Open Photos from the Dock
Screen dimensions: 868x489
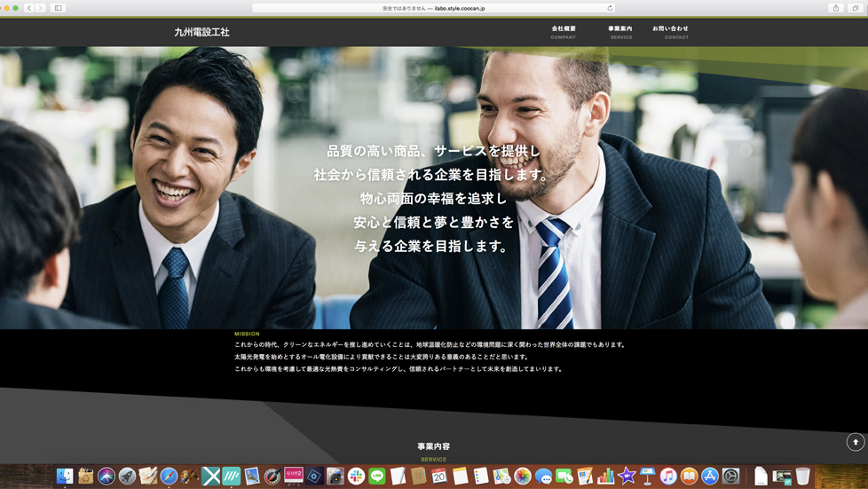pos(523,476)
